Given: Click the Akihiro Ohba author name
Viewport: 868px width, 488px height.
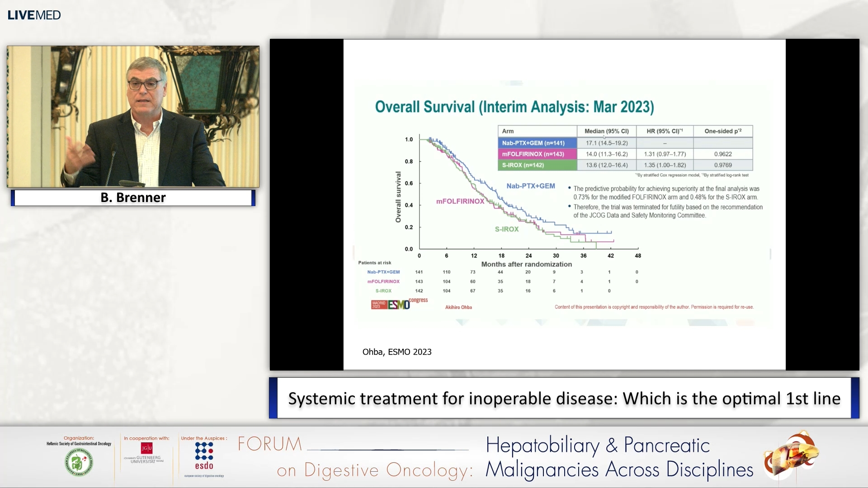Looking at the screenshot, I should (458, 307).
